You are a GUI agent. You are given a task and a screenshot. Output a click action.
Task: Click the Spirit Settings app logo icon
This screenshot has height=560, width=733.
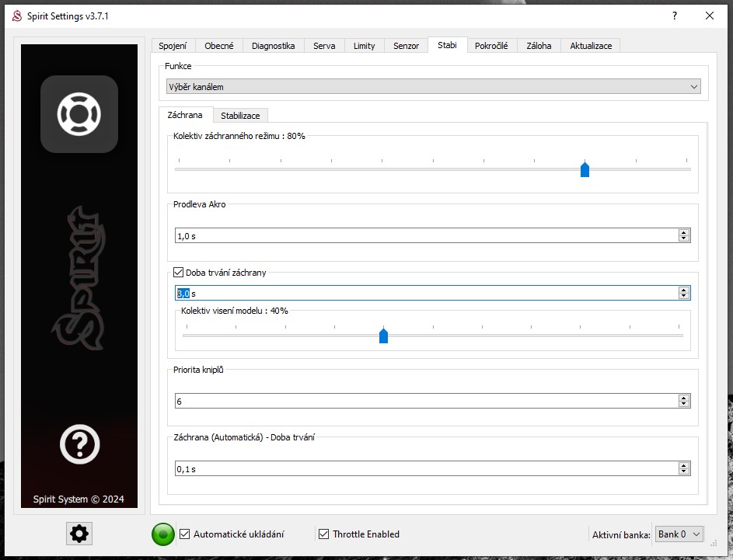[x=16, y=16]
